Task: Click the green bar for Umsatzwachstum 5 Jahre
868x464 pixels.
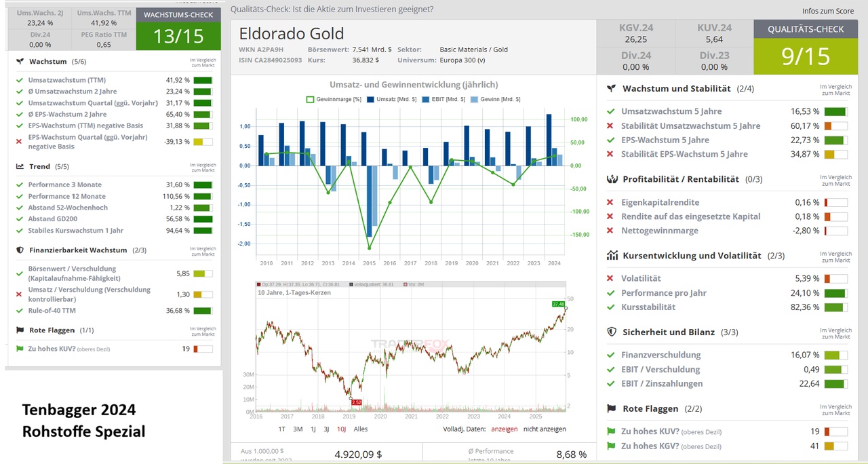Action: (x=835, y=112)
